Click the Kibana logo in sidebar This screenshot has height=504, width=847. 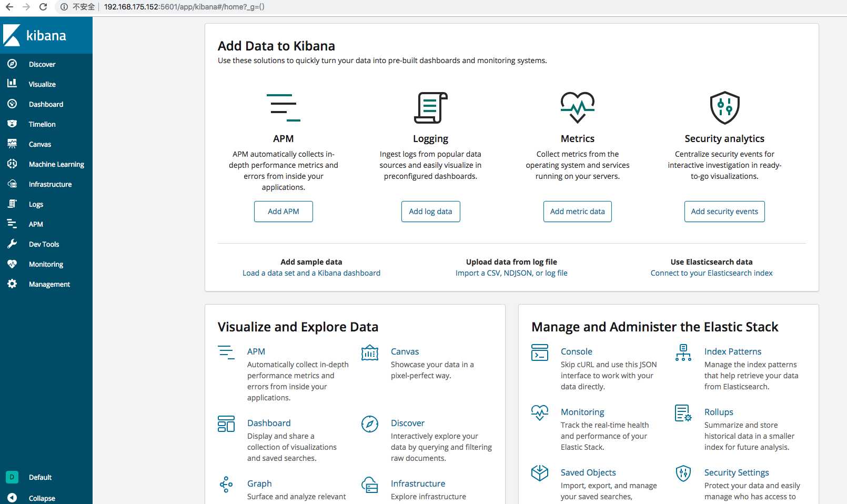pos(35,35)
